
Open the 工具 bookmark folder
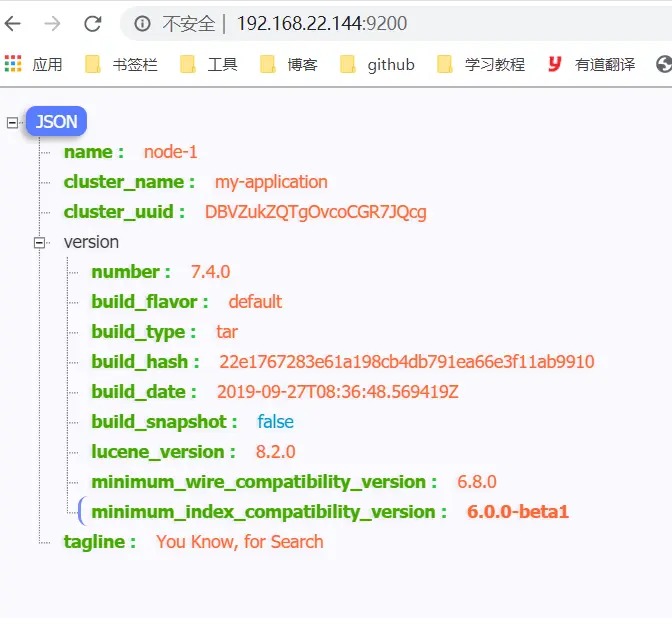point(209,65)
